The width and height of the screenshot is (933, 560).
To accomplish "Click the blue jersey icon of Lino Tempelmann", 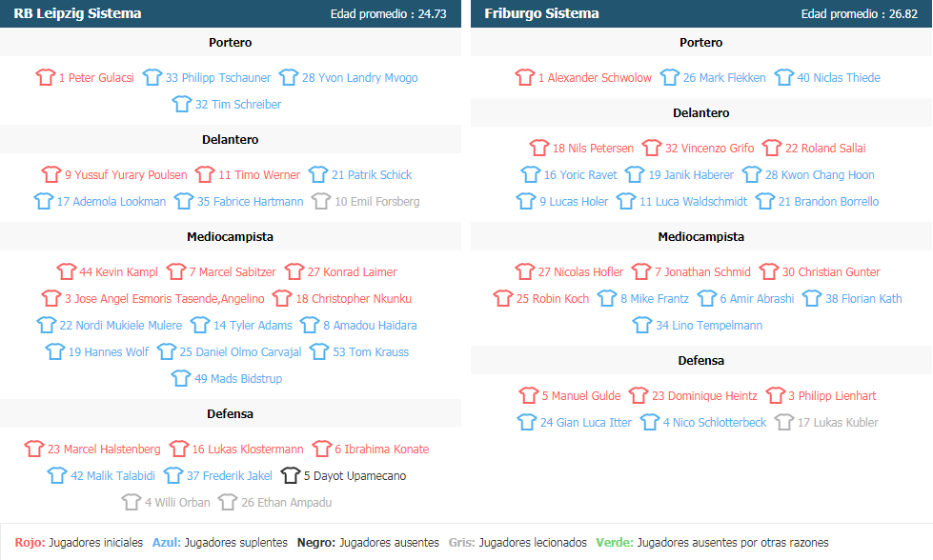I will [642, 325].
